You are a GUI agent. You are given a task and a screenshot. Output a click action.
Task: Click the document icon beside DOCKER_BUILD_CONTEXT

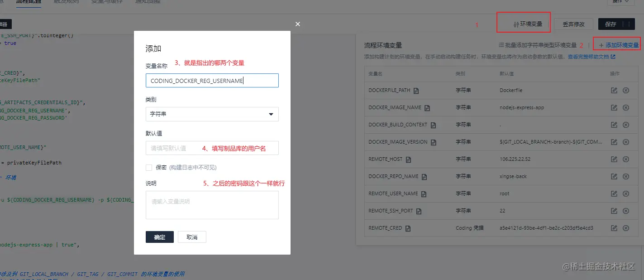[x=433, y=125]
